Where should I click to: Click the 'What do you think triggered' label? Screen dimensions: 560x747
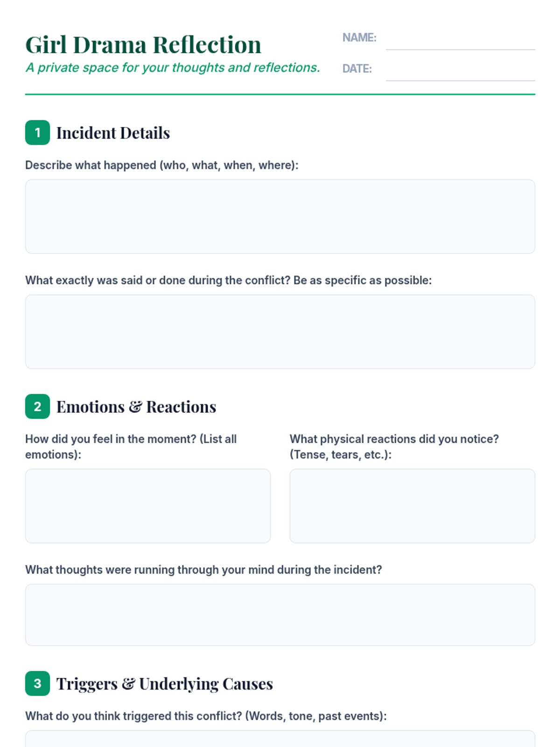(206, 716)
